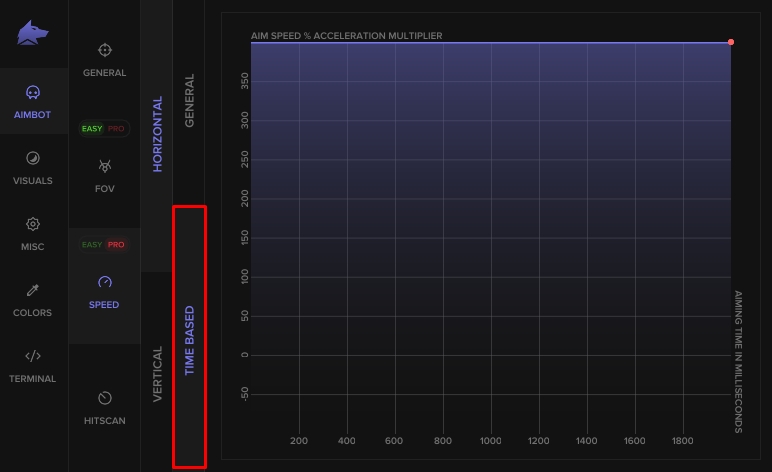Open the Visuals section icon

[x=33, y=158]
